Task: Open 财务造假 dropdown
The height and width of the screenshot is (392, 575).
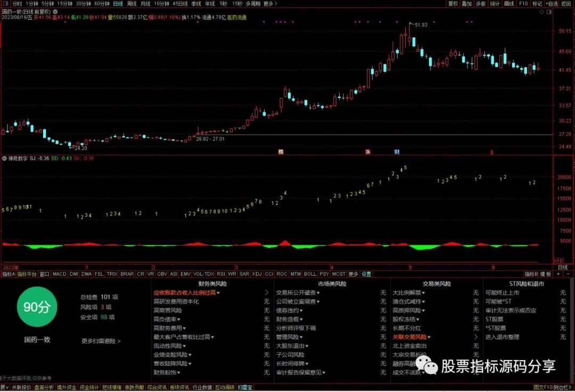Action: (x=301, y=320)
